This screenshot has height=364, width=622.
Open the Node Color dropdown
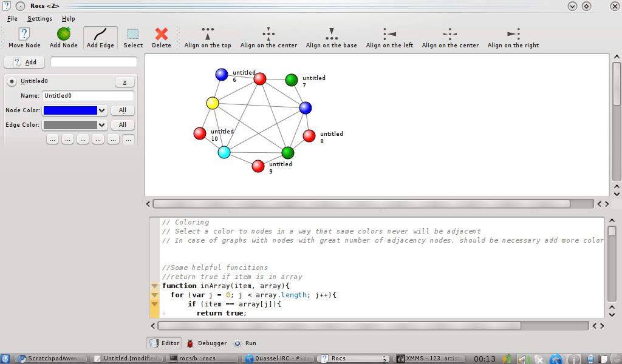[102, 110]
